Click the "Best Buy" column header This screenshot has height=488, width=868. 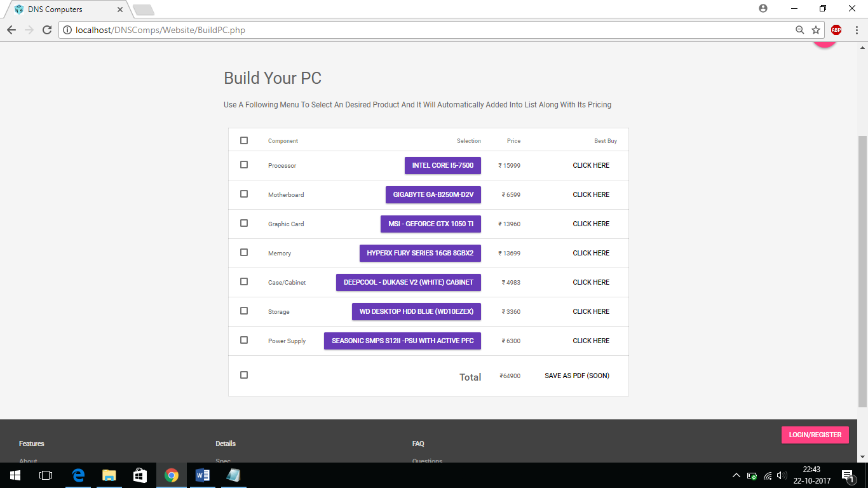(x=606, y=141)
